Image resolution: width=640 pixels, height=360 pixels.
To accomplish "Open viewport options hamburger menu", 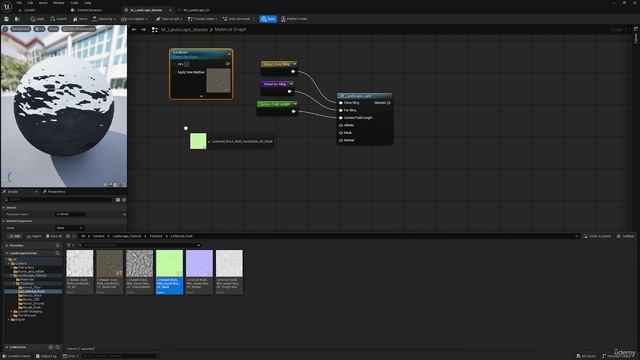I will point(5,29).
